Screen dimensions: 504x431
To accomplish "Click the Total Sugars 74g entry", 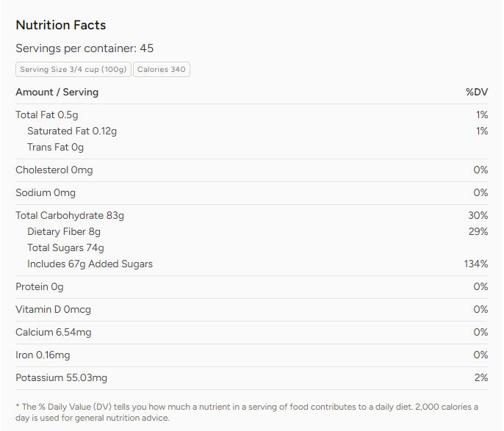I will pyautogui.click(x=65, y=248).
